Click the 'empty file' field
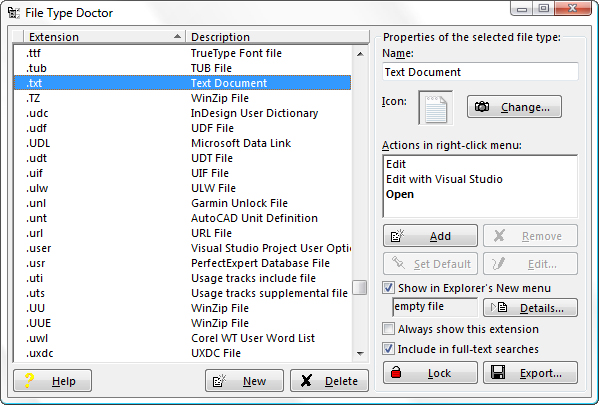The width and height of the screenshot is (599, 405). (x=435, y=307)
